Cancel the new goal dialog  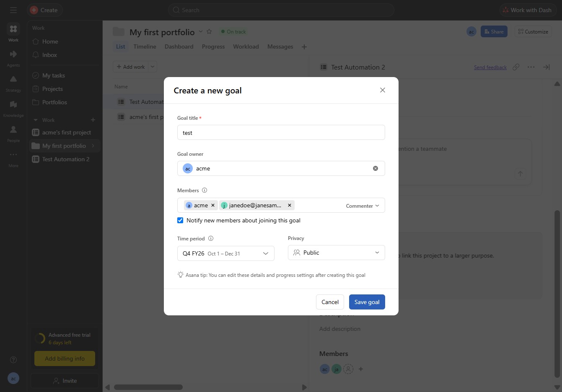pos(330,302)
